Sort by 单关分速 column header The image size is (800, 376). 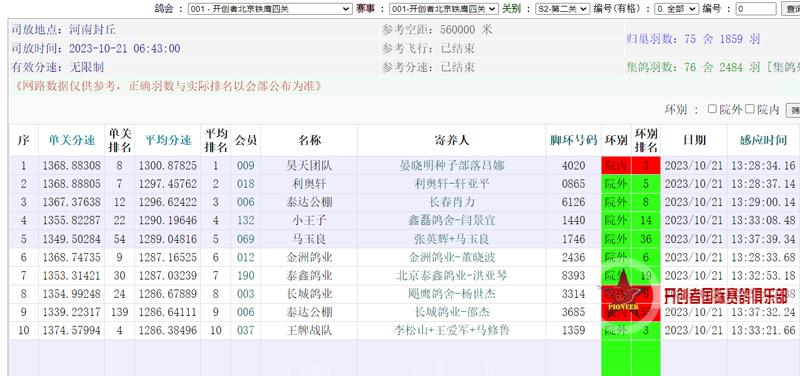tap(71, 140)
